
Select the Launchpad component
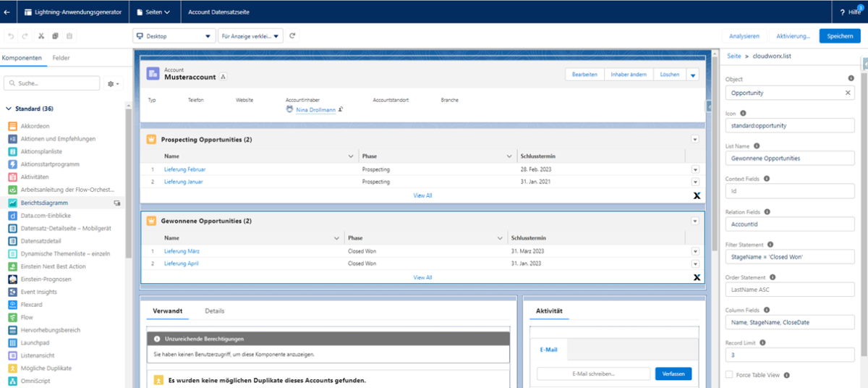[35, 342]
